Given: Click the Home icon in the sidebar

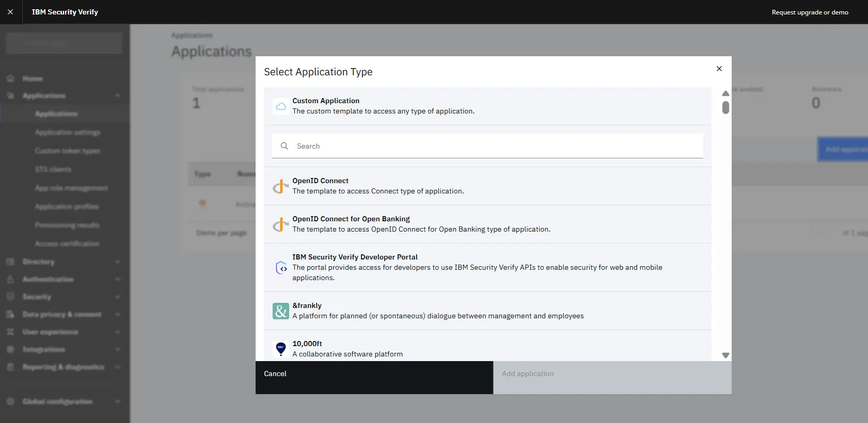Looking at the screenshot, I should pyautogui.click(x=10, y=78).
